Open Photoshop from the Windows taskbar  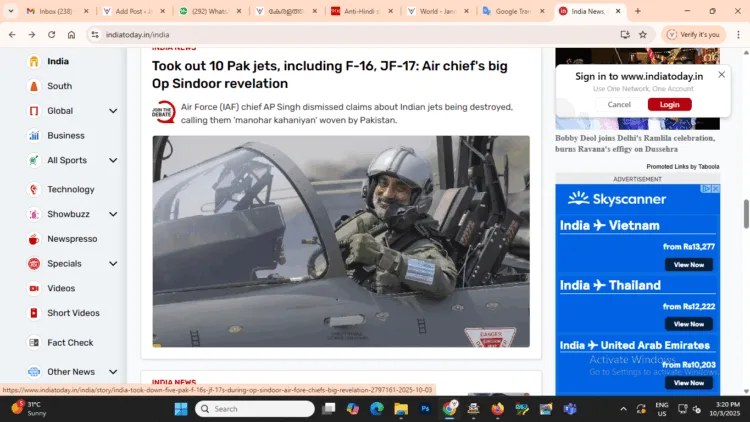(425, 409)
